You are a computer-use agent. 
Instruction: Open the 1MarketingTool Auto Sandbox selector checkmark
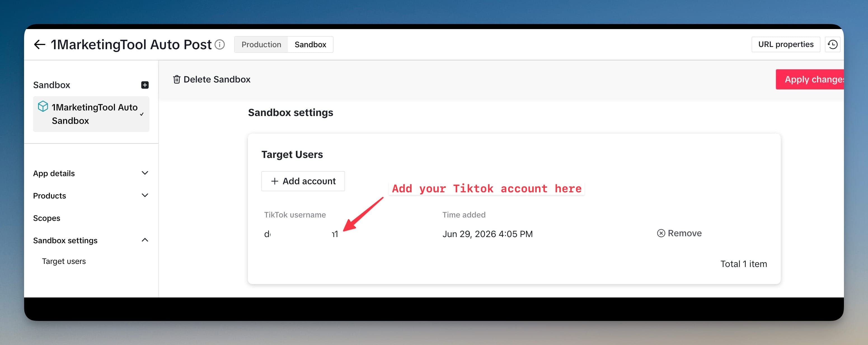coord(142,114)
